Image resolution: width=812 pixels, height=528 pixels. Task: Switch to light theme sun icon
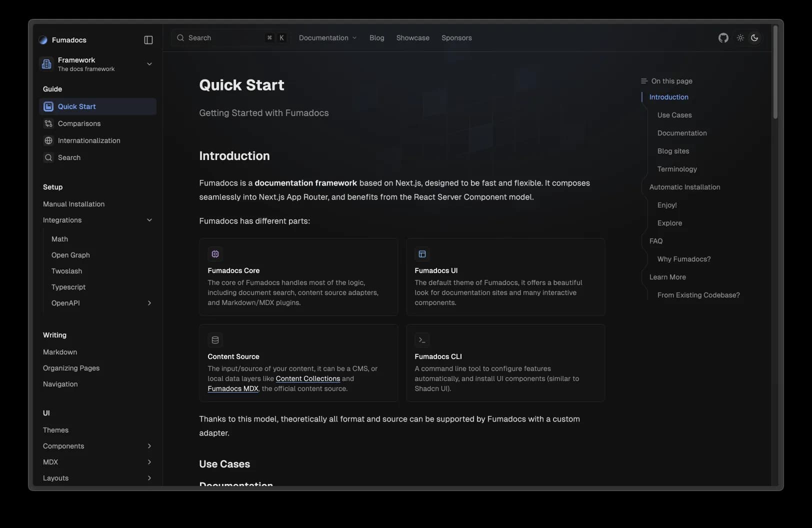tap(740, 38)
